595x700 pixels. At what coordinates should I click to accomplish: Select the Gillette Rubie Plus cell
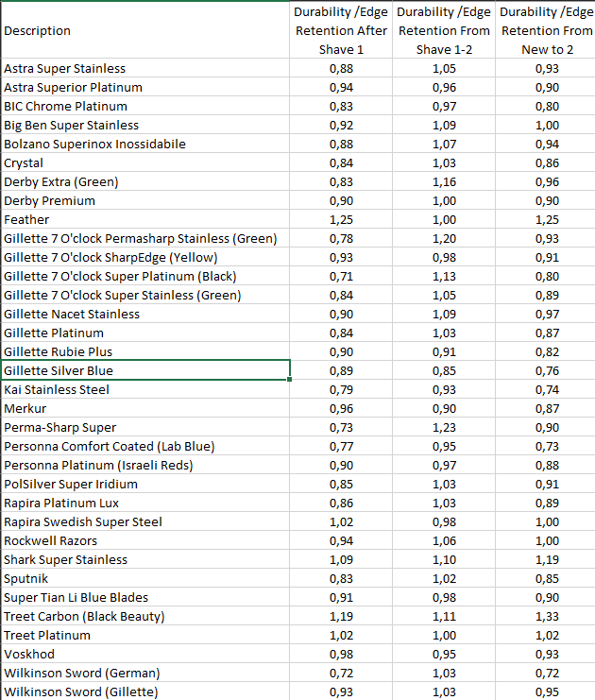coord(145,351)
